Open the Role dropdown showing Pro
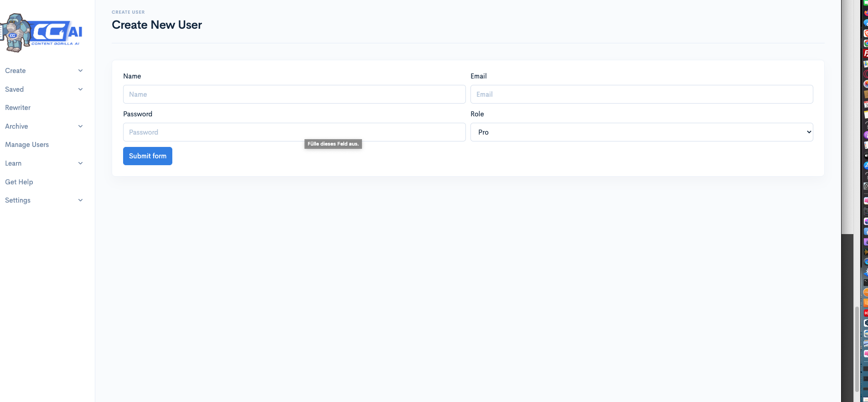The image size is (868, 402). (x=642, y=132)
